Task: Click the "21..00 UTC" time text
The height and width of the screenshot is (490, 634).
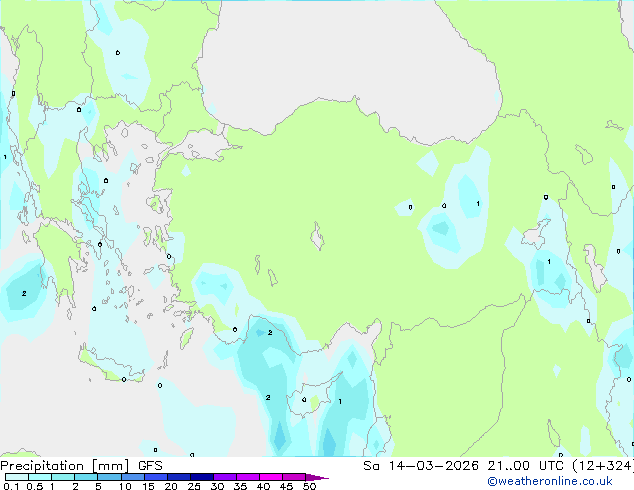Action: (x=525, y=466)
